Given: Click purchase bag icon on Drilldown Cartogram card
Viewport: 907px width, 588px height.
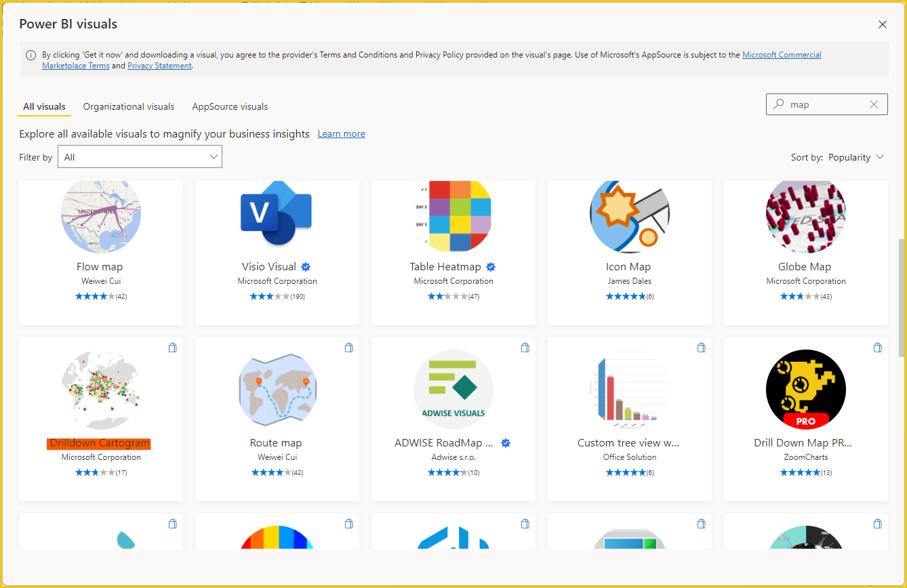Looking at the screenshot, I should pyautogui.click(x=173, y=348).
